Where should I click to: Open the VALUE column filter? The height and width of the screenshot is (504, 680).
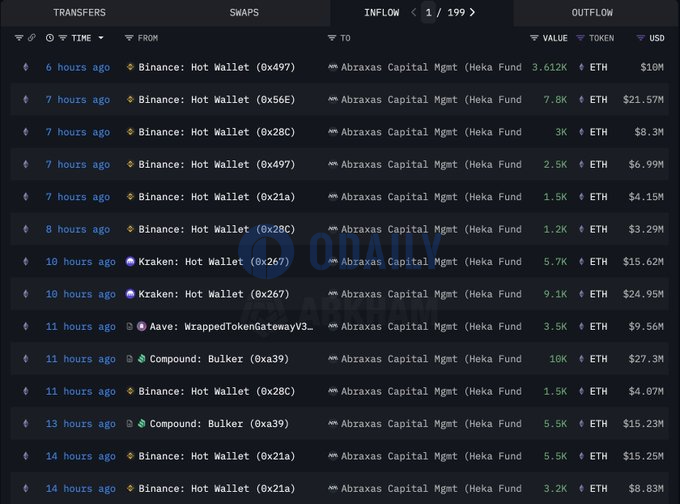[x=534, y=38]
